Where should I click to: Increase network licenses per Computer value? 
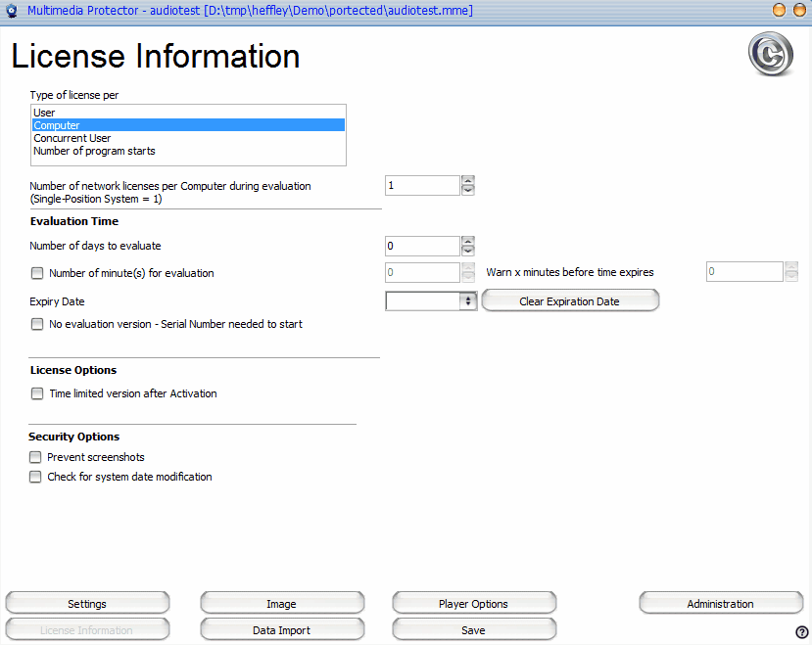(x=468, y=180)
